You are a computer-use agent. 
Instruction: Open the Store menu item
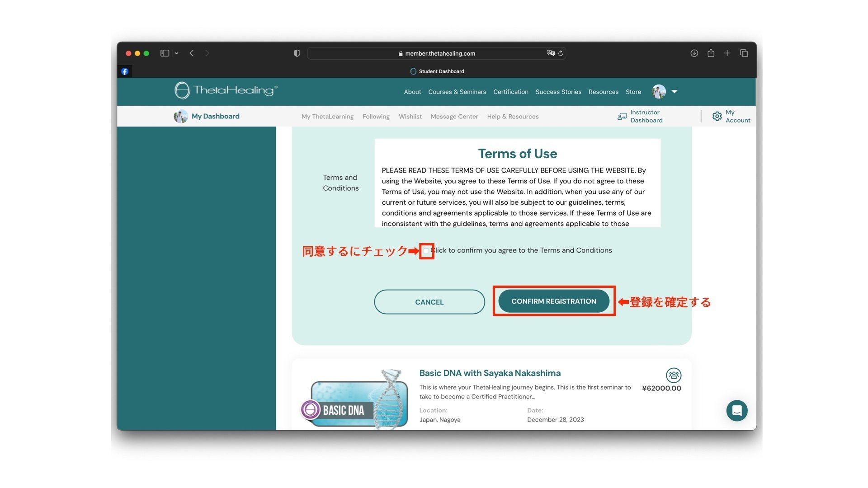coord(633,92)
